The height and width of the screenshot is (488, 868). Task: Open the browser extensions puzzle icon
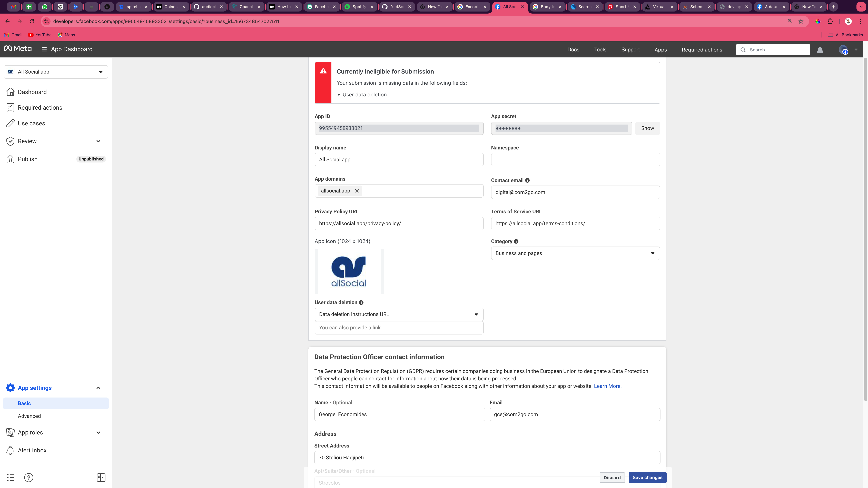pyautogui.click(x=830, y=21)
